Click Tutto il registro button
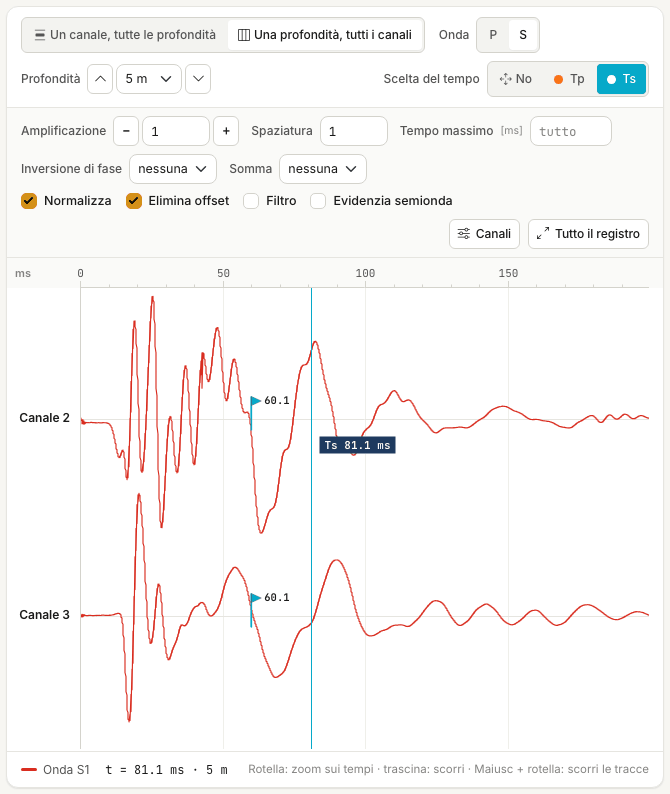 [588, 234]
